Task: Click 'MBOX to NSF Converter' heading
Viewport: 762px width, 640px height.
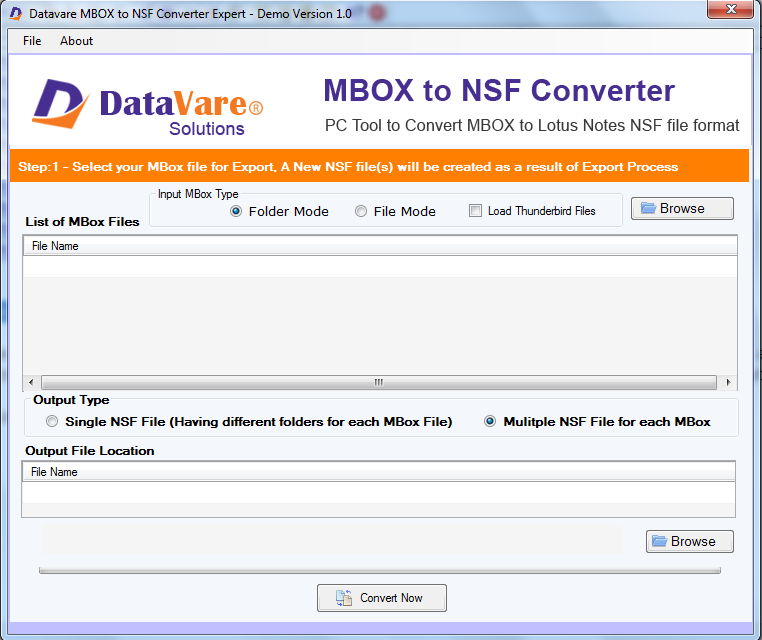Action: 499,90
